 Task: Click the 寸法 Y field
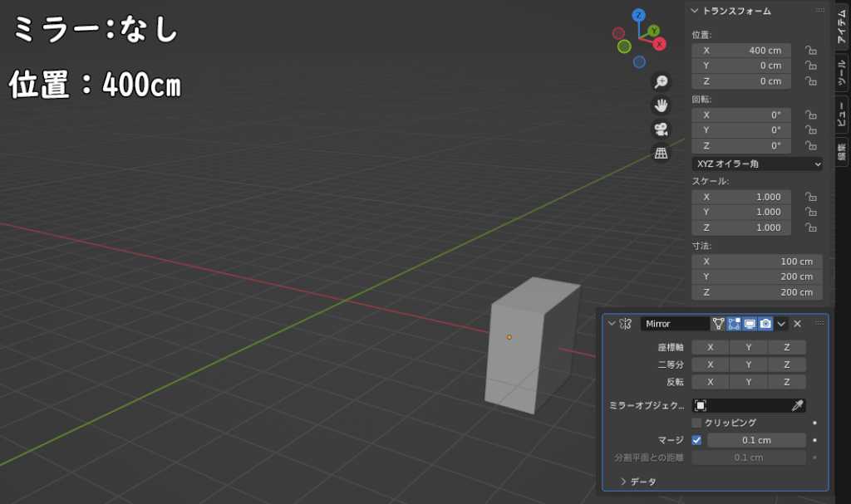[757, 276]
